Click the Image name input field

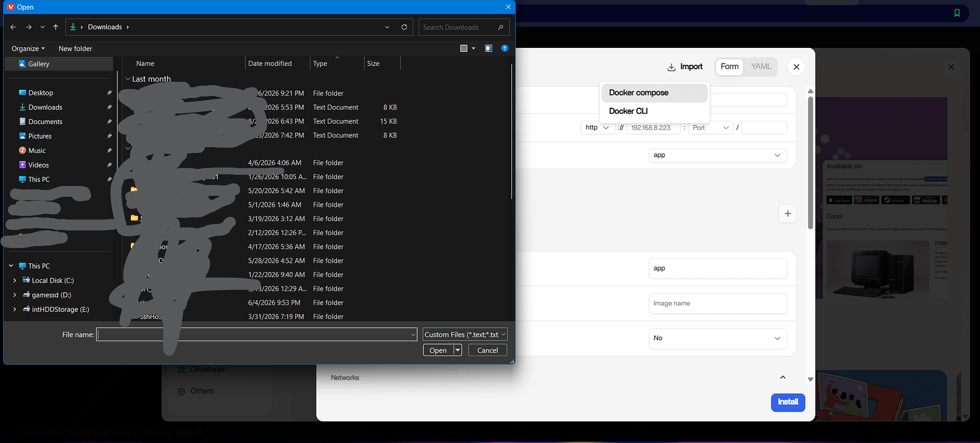click(718, 304)
